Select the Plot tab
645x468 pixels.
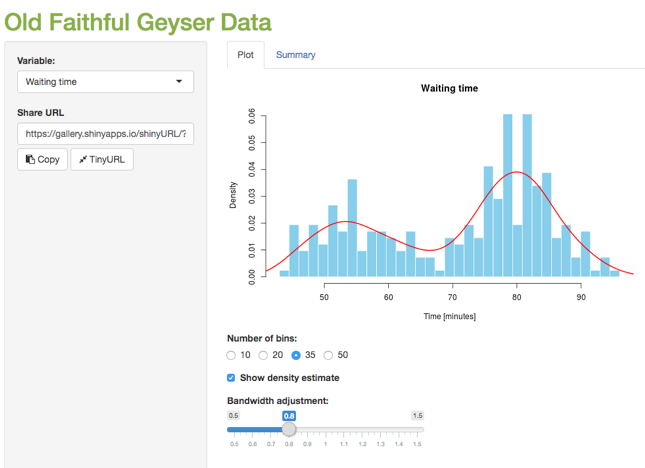[245, 55]
